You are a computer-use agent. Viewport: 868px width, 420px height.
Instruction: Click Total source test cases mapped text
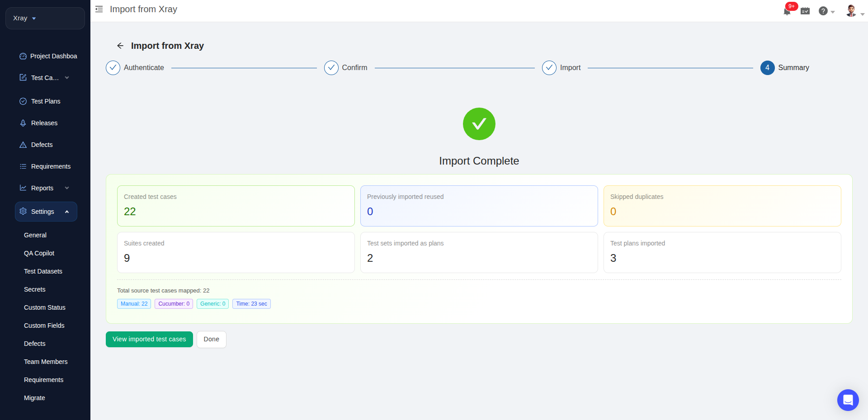pyautogui.click(x=163, y=291)
